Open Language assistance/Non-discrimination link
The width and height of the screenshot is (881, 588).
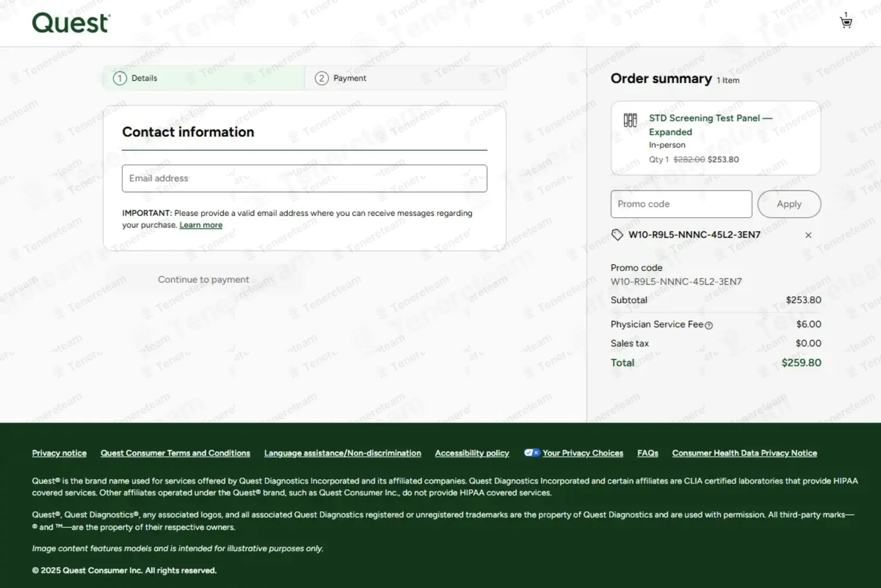342,453
